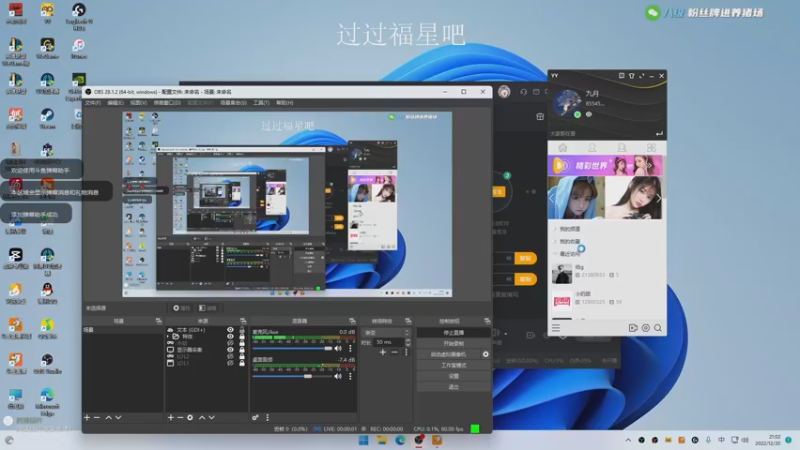Toggle visibility of 特效 group

tap(230, 337)
